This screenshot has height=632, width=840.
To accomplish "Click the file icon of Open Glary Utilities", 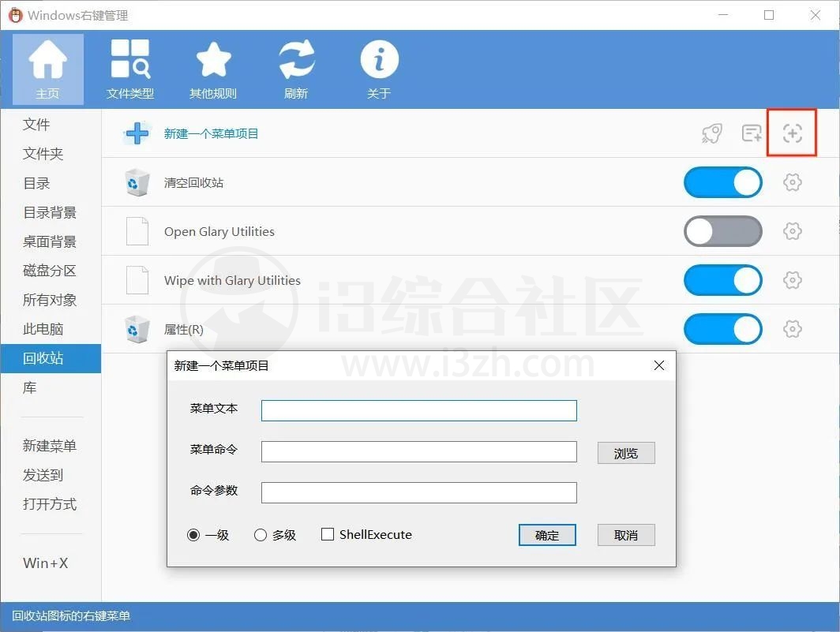I will tap(137, 231).
